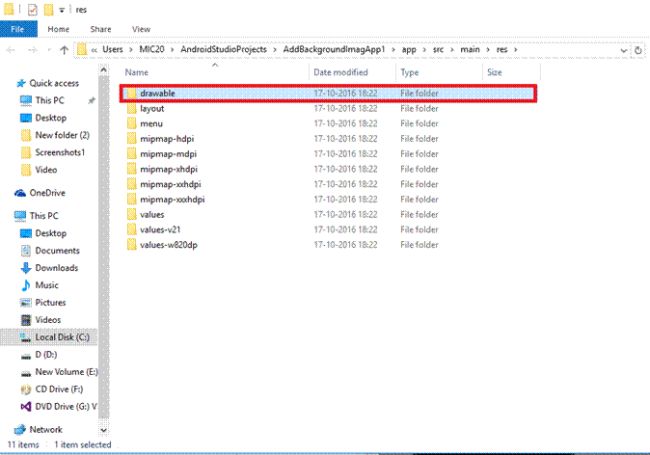Screen dimensions: 650x455
Task: Sort by the Type column header
Action: coord(410,72)
